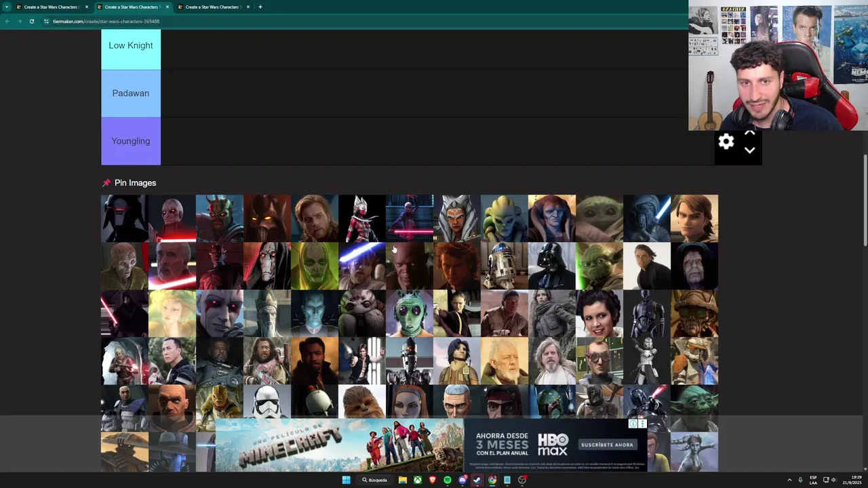
Task: Select the old bearded Luke Skywalker image
Action: [x=552, y=361]
